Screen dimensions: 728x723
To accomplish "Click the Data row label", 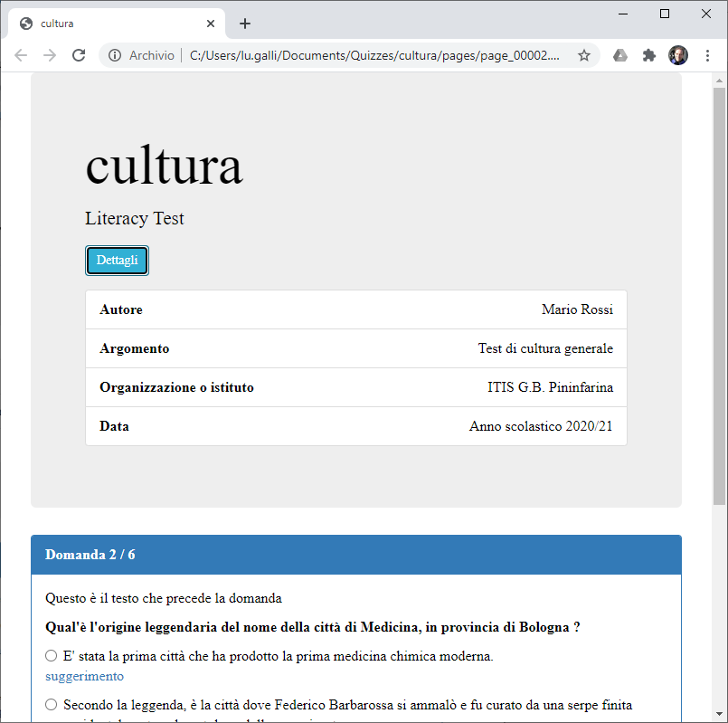I will click(114, 426).
